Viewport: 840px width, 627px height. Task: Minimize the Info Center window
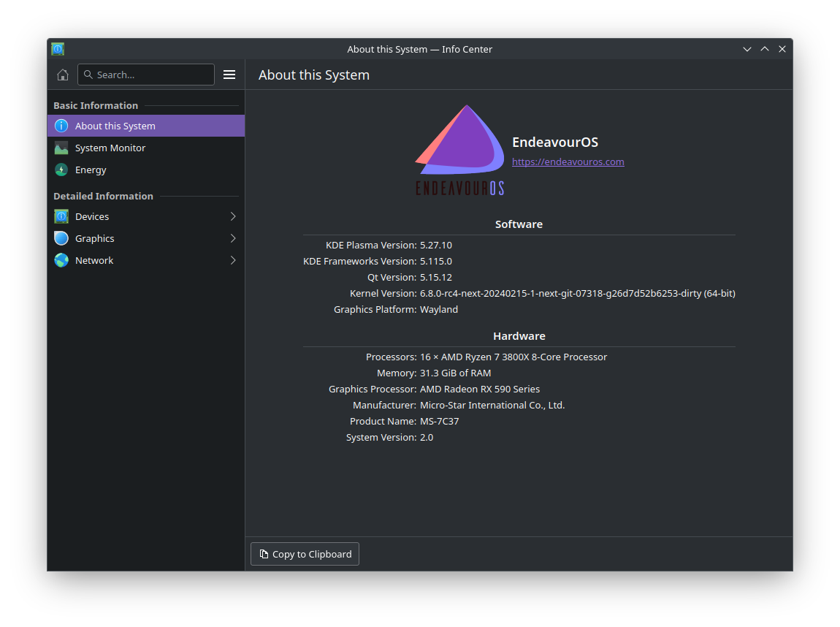click(x=747, y=49)
